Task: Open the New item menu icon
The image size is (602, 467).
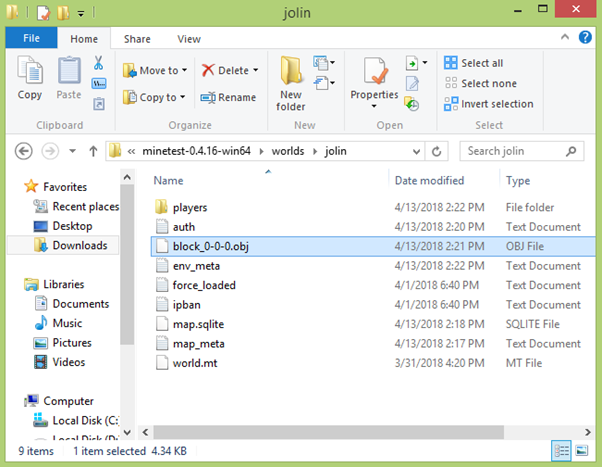Action: coord(321,63)
